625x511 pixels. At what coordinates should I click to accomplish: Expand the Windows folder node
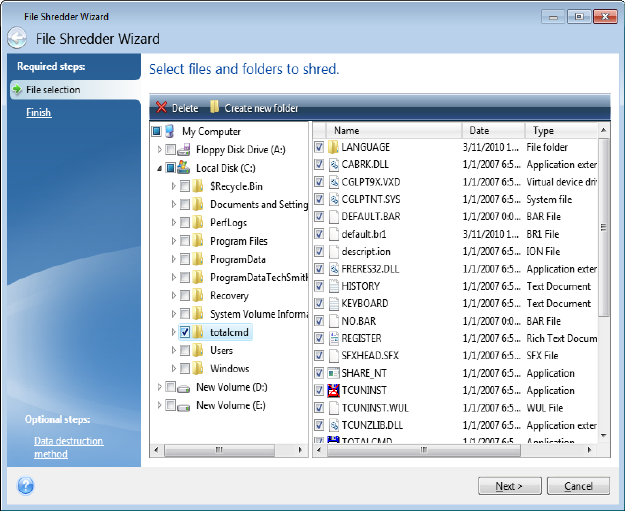click(x=173, y=368)
